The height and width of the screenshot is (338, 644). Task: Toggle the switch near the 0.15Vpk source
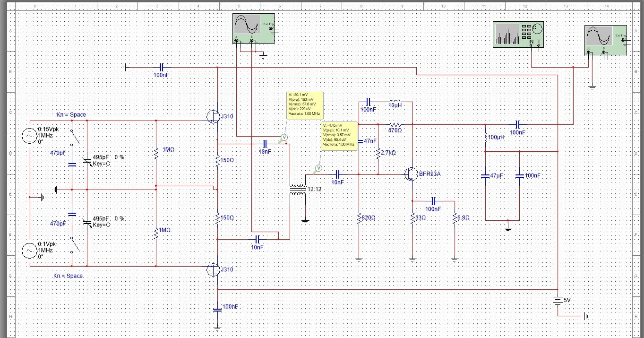(72, 136)
